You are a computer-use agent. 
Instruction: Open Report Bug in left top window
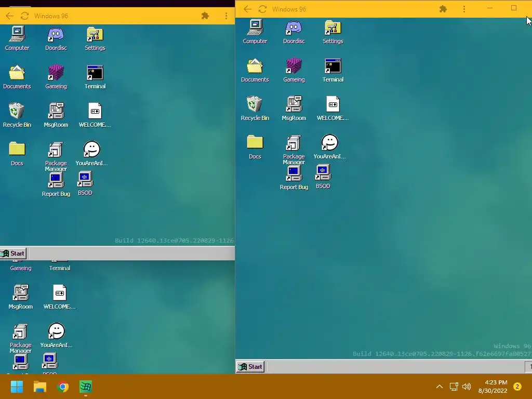pyautogui.click(x=56, y=185)
